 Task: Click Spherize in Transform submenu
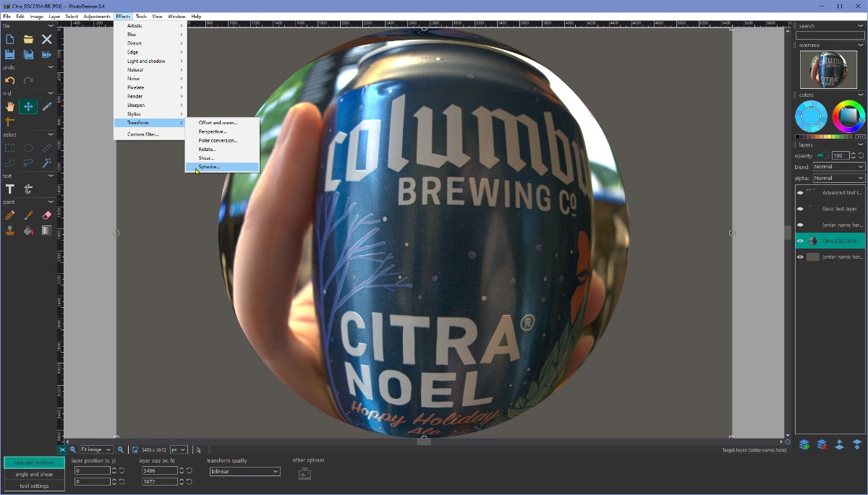click(x=222, y=167)
